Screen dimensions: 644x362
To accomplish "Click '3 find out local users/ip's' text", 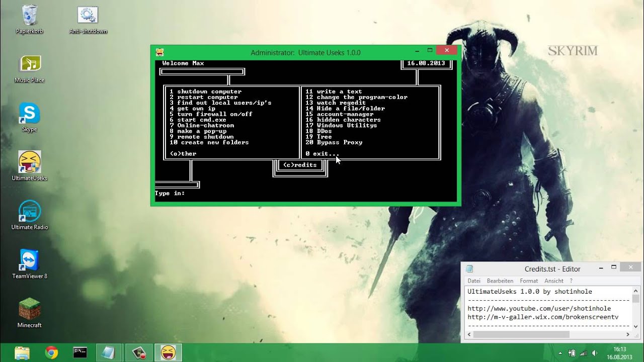I will (x=220, y=103).
